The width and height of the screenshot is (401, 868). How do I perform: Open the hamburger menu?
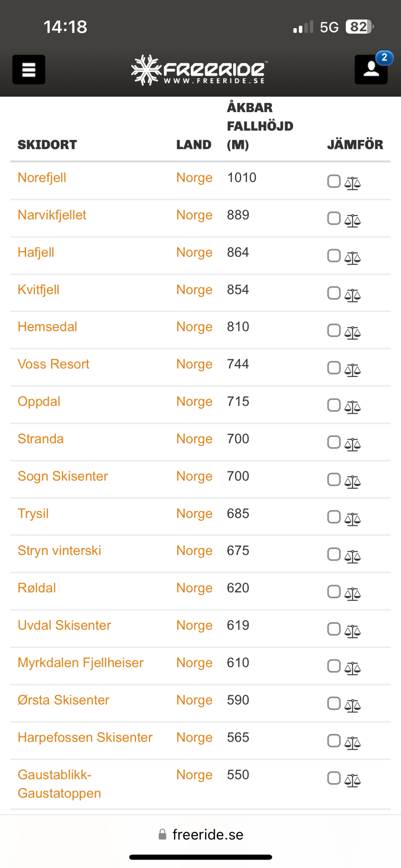(x=29, y=69)
